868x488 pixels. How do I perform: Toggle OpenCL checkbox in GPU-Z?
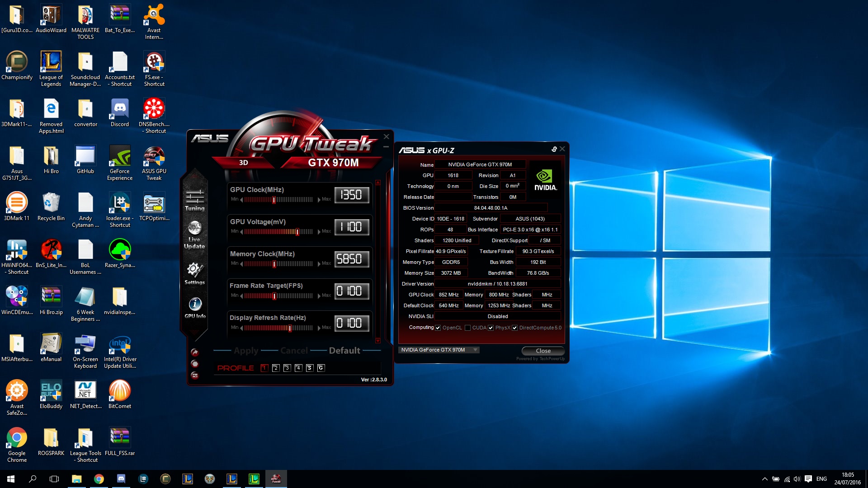pos(438,328)
